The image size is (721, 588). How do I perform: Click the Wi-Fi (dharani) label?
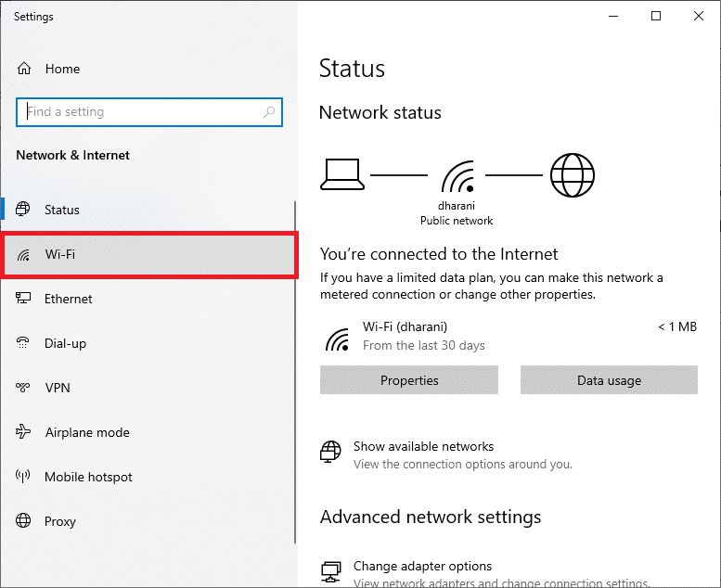coord(405,326)
